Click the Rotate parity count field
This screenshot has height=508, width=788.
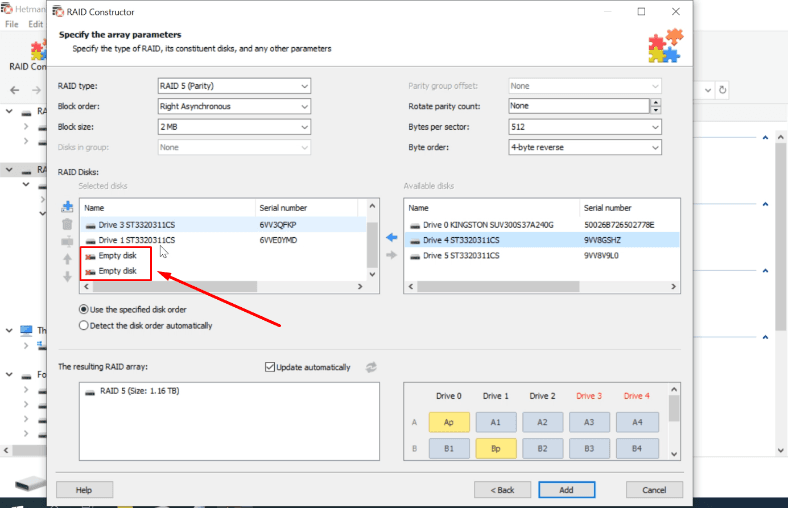click(x=579, y=106)
